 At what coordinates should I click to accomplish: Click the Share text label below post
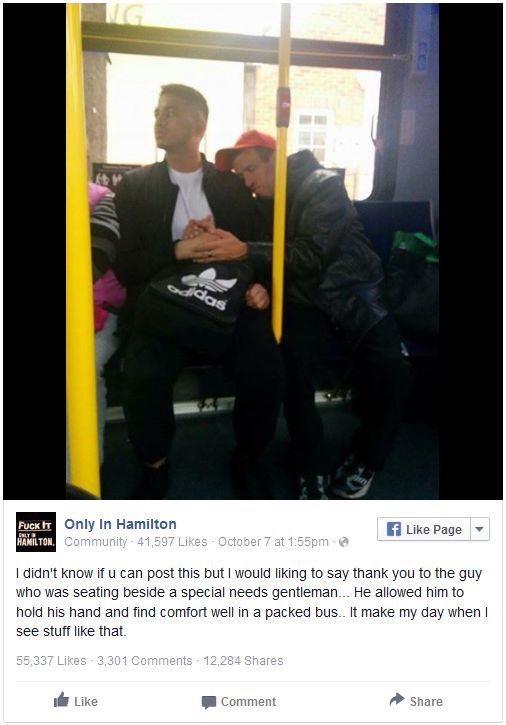click(x=426, y=701)
